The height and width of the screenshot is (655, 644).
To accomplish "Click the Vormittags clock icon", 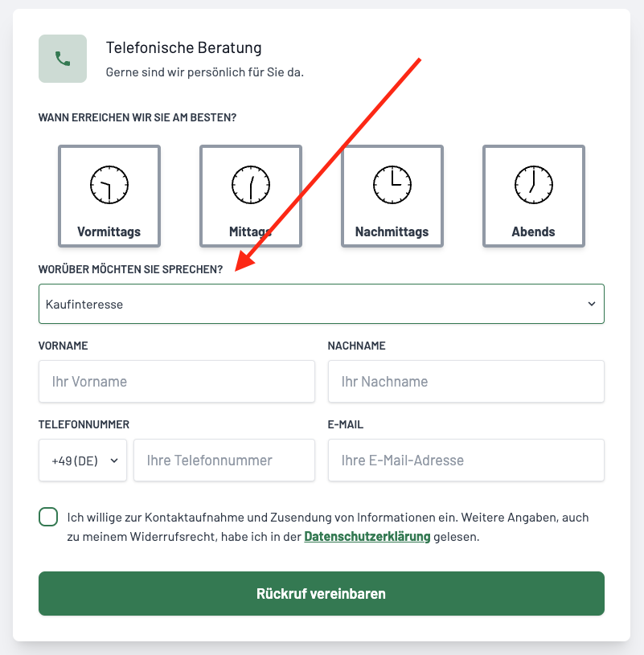I will 109,185.
